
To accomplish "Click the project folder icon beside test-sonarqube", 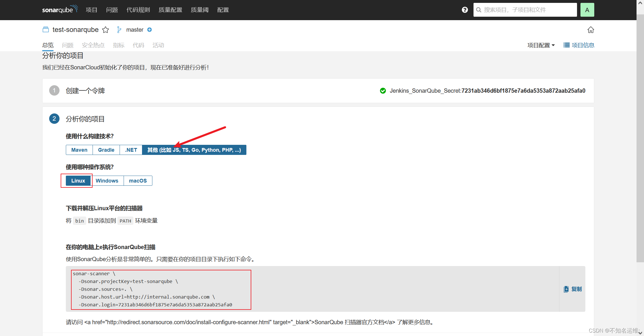I will click(45, 29).
